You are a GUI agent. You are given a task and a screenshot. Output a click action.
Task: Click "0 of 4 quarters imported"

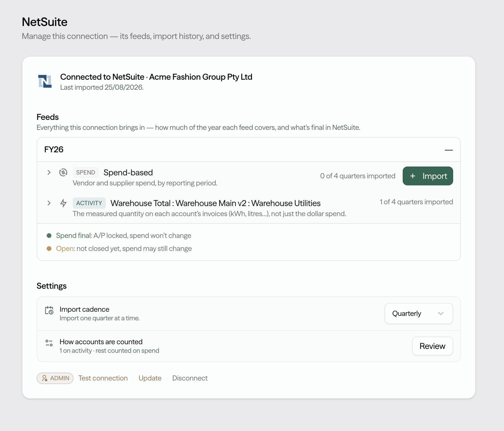pyautogui.click(x=358, y=176)
